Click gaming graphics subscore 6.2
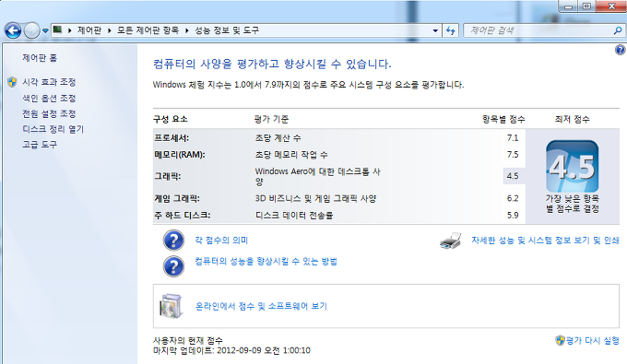The height and width of the screenshot is (364, 627). [513, 198]
